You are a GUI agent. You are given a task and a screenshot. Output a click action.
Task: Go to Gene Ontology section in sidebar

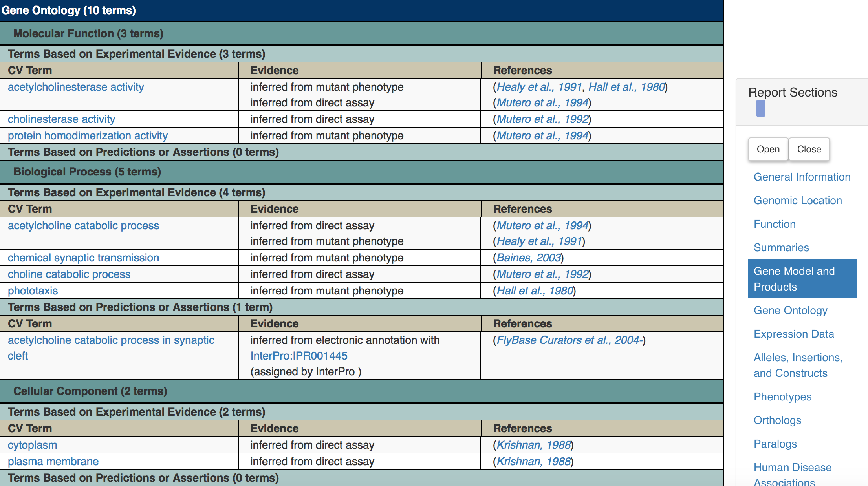tap(790, 310)
